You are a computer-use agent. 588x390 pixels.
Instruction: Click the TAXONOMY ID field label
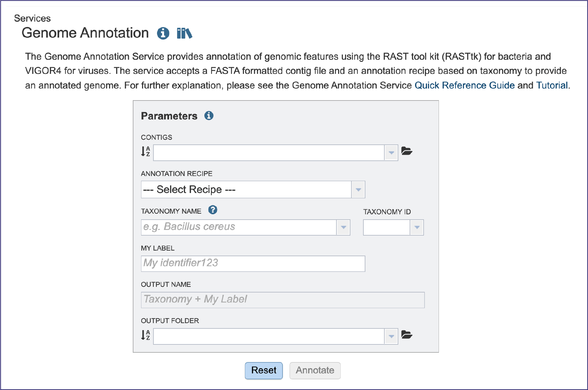tap(387, 212)
